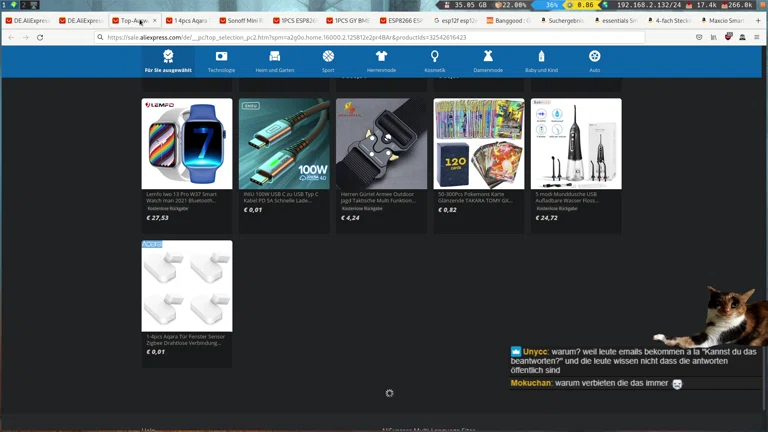Click the Mokuchan username in chat overlay

point(531,383)
